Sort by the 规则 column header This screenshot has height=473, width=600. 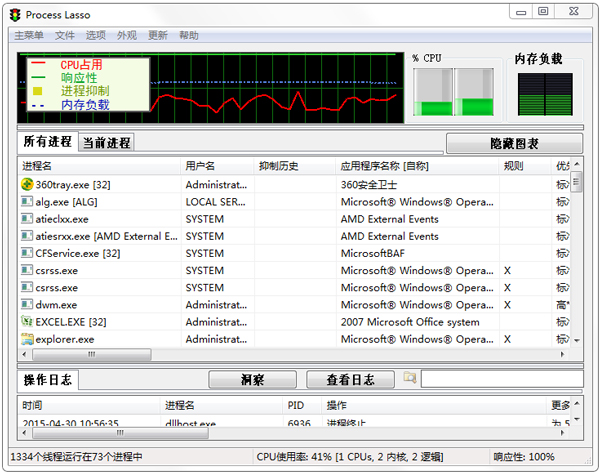(x=525, y=166)
